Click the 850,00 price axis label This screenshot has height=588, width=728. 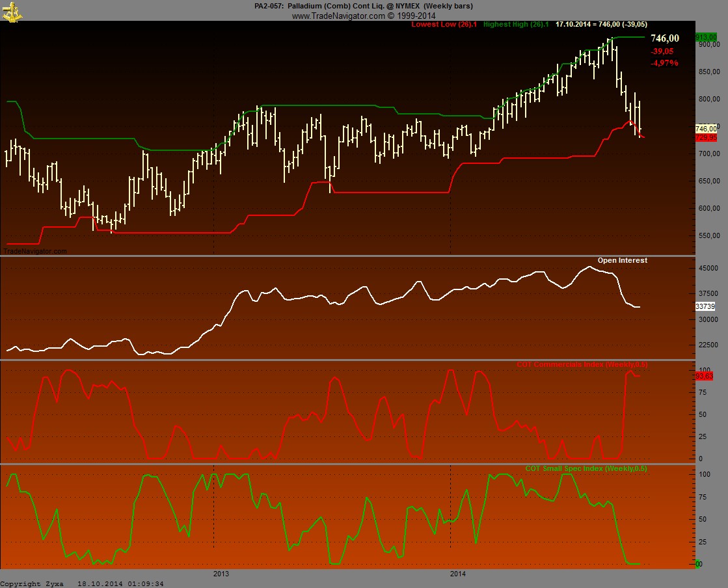click(x=709, y=72)
